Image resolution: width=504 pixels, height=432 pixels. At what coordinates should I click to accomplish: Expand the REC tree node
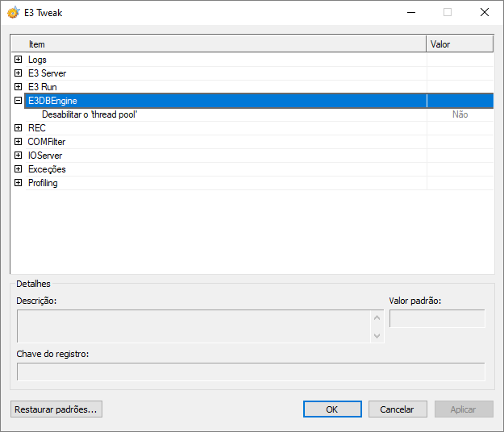[18, 128]
